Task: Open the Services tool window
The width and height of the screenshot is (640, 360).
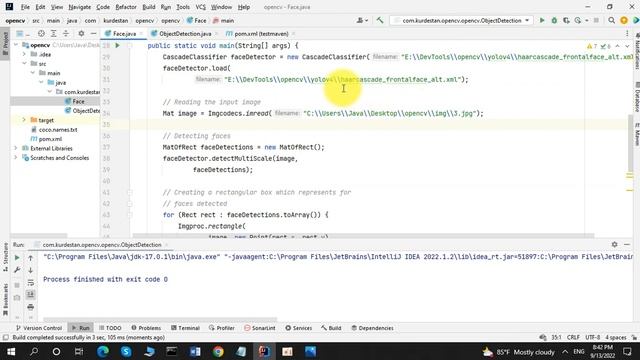Action: coord(298,328)
